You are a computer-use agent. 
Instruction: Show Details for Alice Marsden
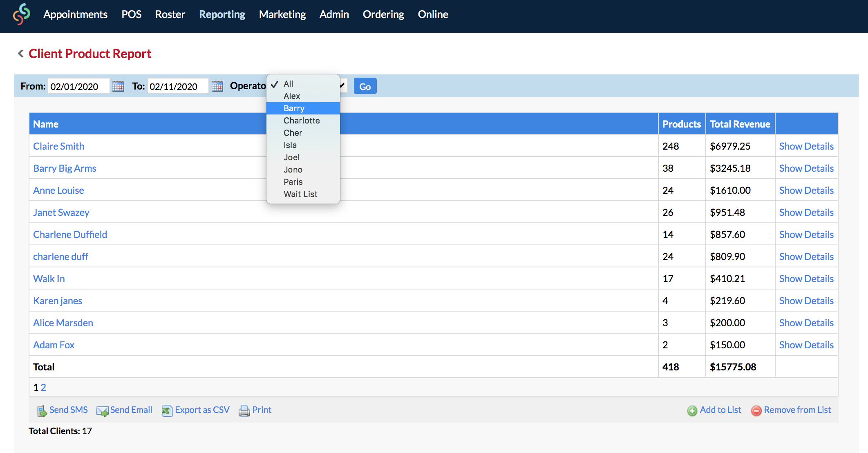click(806, 323)
